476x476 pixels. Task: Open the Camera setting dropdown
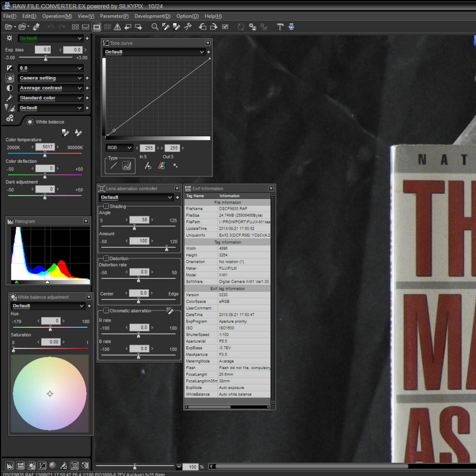pyautogui.click(x=50, y=78)
